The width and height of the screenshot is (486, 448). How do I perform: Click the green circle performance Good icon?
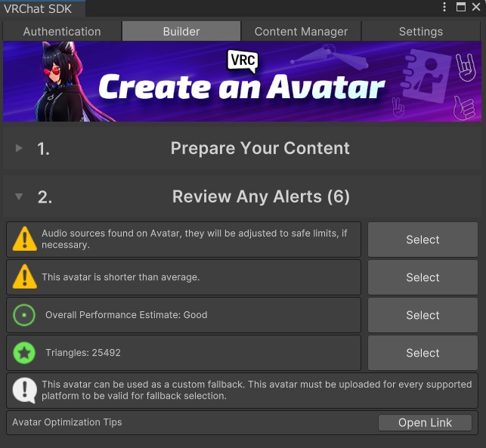tap(24, 315)
